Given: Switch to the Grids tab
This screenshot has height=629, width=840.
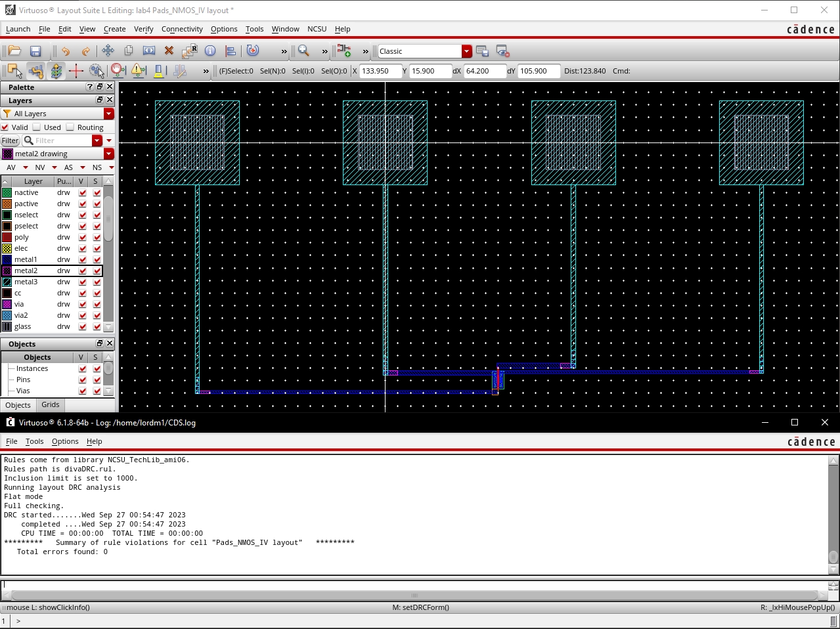Looking at the screenshot, I should point(51,405).
